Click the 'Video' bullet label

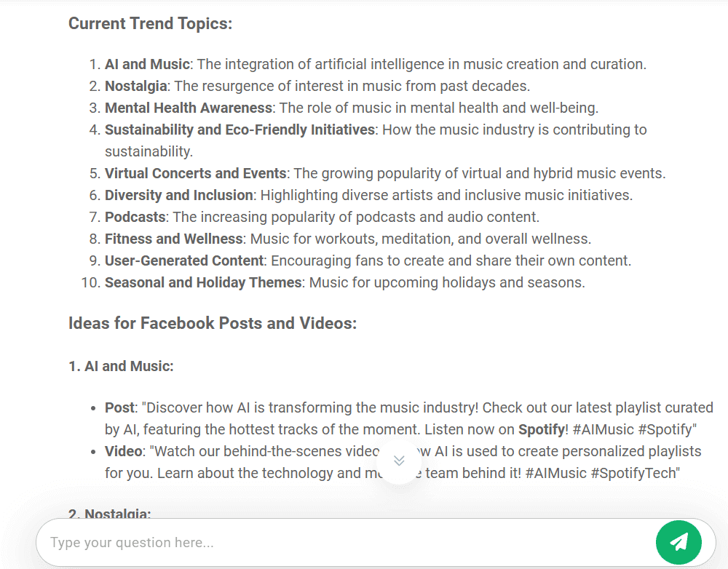(x=124, y=451)
